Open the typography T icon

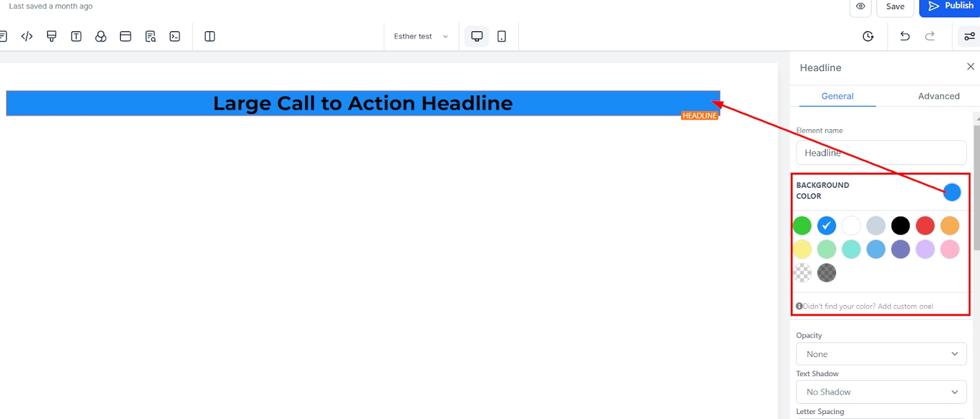pyautogui.click(x=76, y=36)
